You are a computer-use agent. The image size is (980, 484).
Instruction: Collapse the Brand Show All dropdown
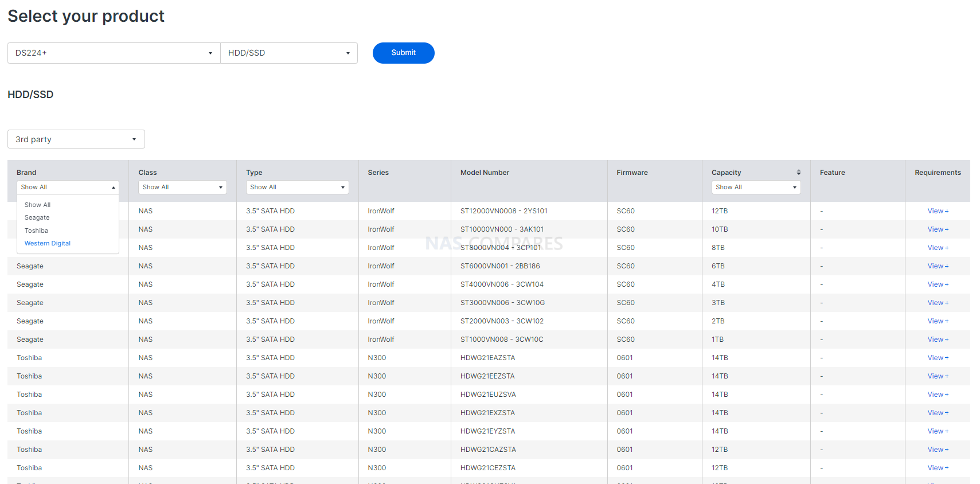(x=68, y=188)
